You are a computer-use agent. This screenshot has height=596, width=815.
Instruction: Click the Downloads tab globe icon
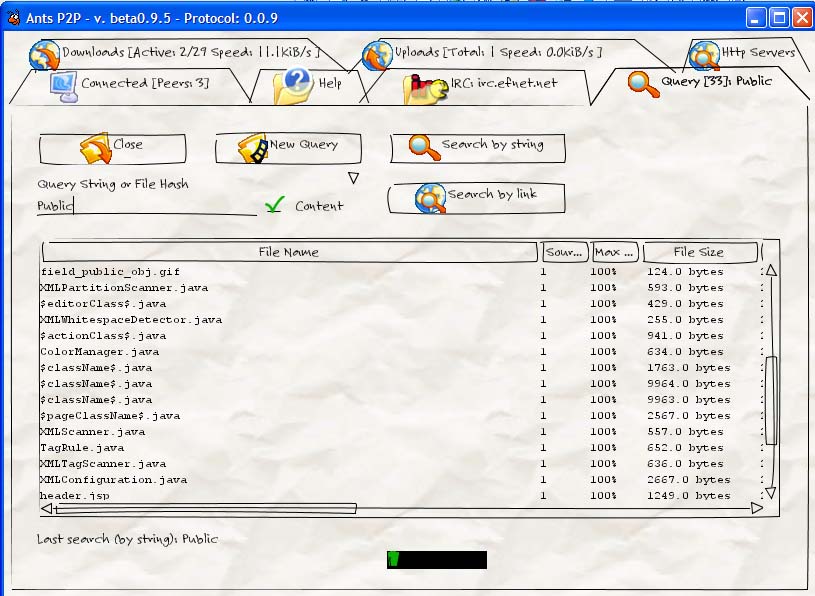click(44, 55)
